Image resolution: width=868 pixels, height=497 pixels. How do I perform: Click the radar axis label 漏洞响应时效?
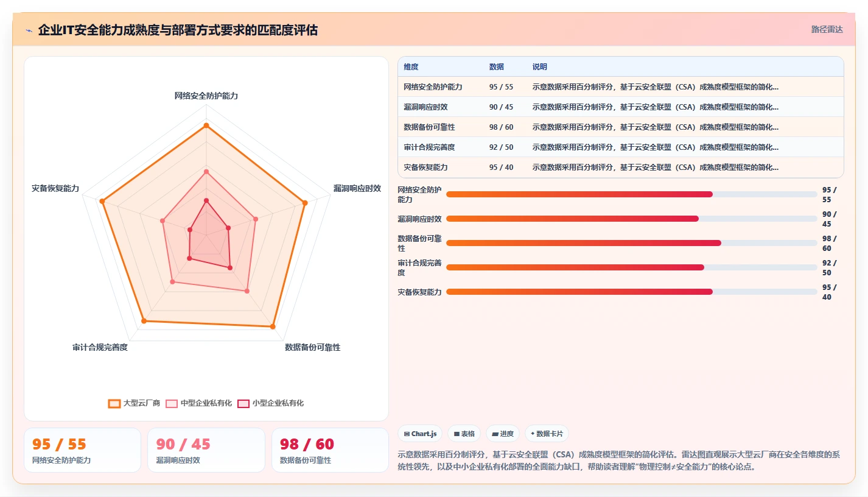coord(357,188)
